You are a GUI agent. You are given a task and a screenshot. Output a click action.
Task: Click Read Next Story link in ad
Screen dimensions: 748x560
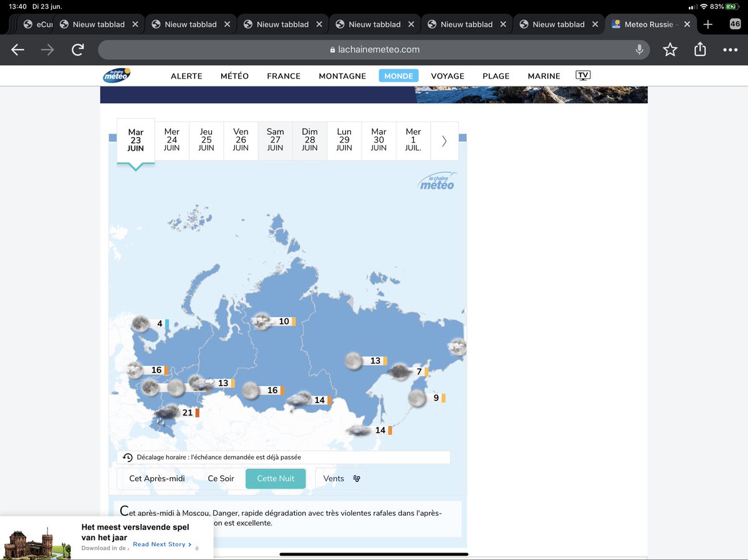point(162,544)
